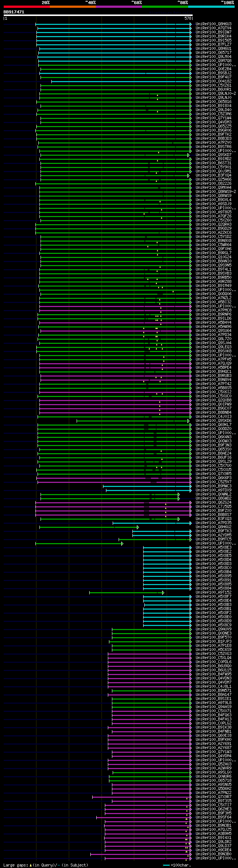Click hit label UniRef100_B8A147

click(x=213, y=694)
